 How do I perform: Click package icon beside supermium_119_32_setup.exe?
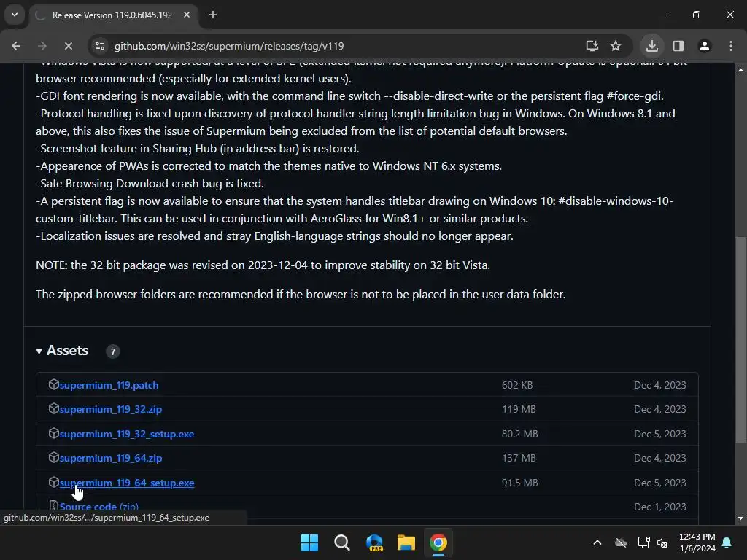(53, 433)
